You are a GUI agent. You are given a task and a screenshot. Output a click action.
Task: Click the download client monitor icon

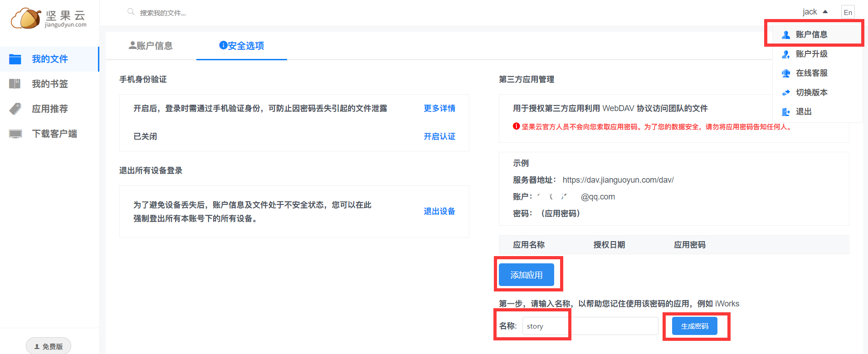pyautogui.click(x=15, y=134)
